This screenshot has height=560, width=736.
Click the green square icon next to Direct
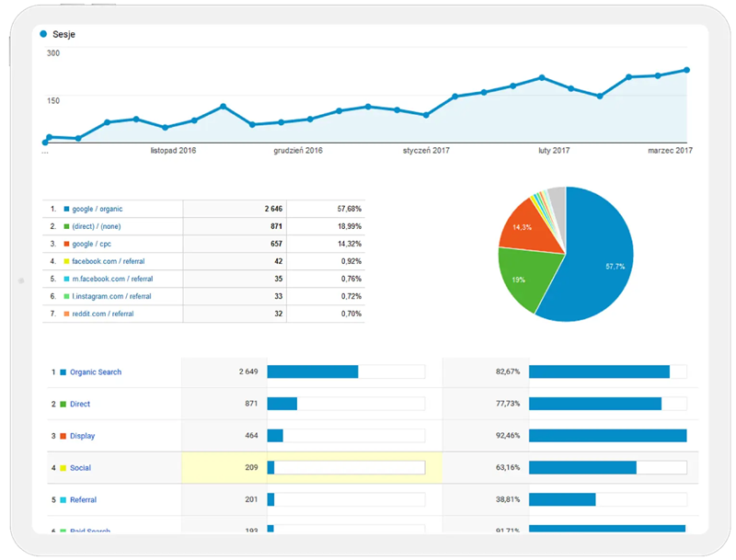click(63, 404)
